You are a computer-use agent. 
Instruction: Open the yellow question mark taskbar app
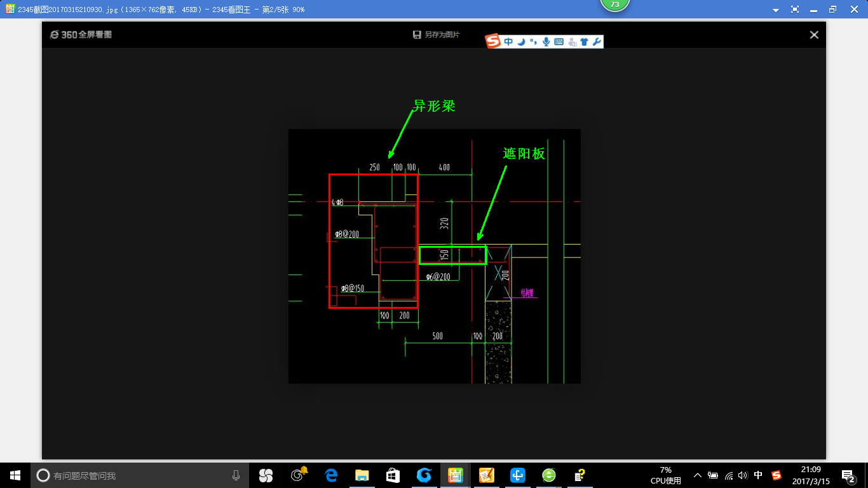coord(580,475)
